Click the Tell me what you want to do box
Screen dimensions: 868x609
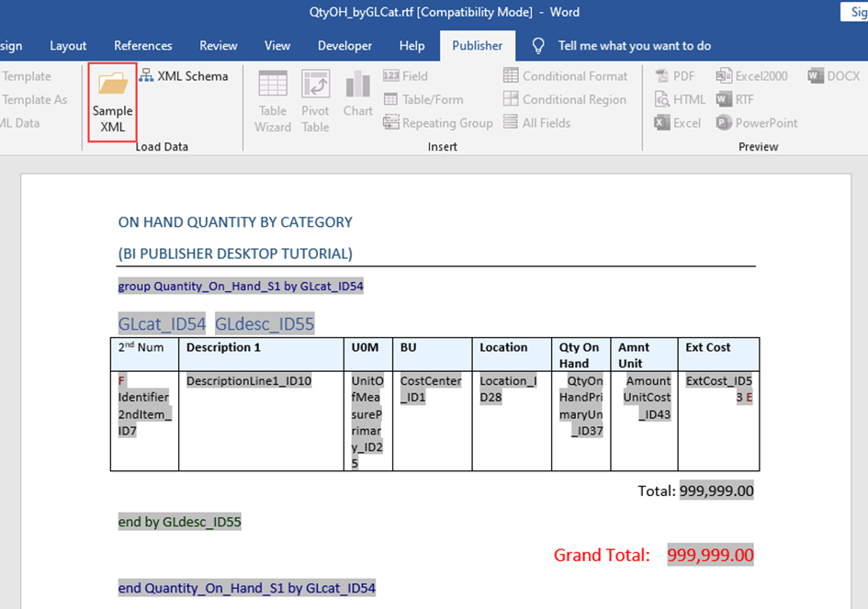(x=635, y=46)
